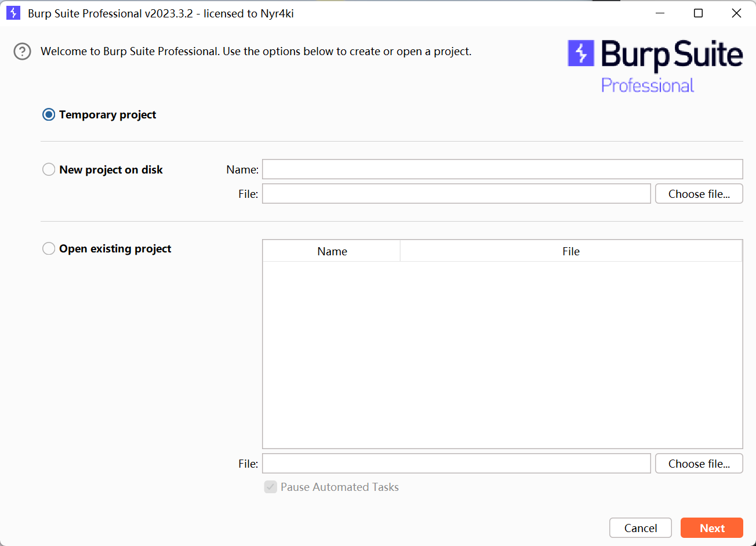Select the Open existing project option
Image resolution: width=756 pixels, height=546 pixels.
coord(49,249)
